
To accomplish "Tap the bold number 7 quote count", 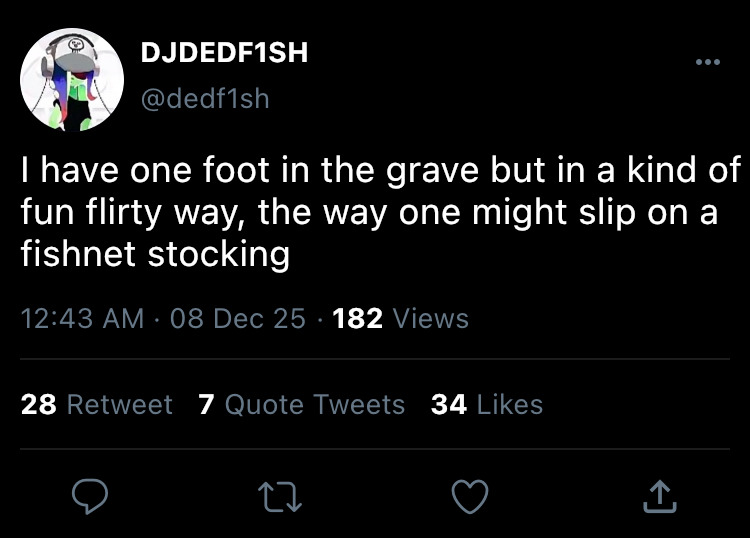I will [206, 405].
